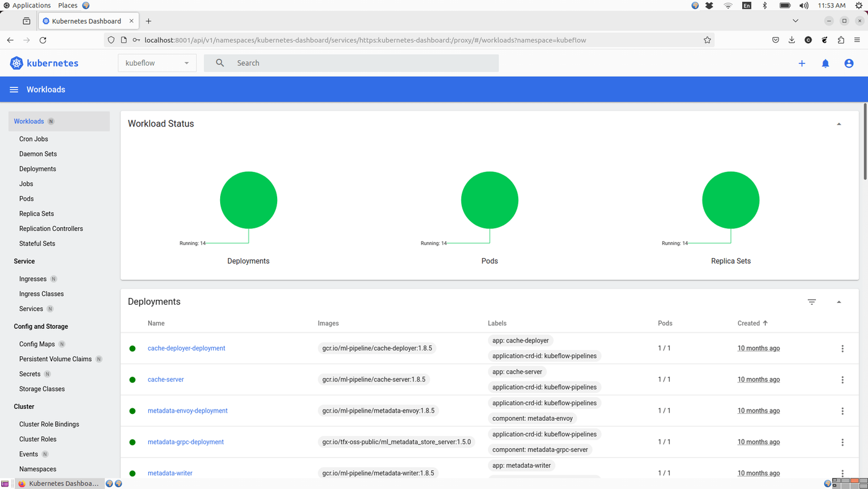Open the kubeflow namespace dropdown
Viewport: 868px width, 489px height.
pyautogui.click(x=157, y=63)
